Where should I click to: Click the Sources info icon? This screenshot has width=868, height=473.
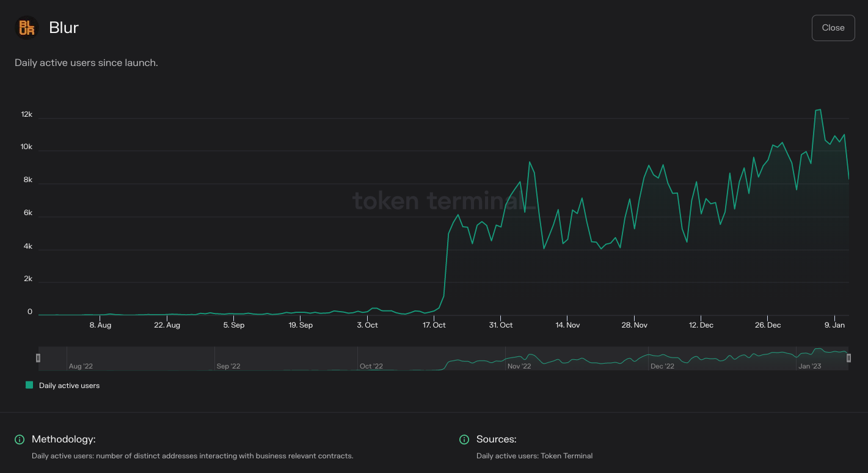coord(464,439)
